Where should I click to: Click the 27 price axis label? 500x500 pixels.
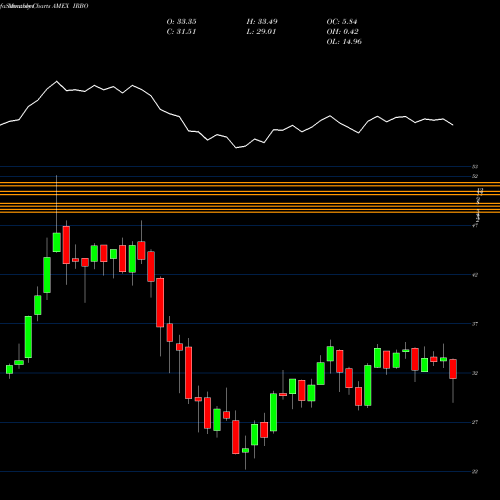[475, 422]
